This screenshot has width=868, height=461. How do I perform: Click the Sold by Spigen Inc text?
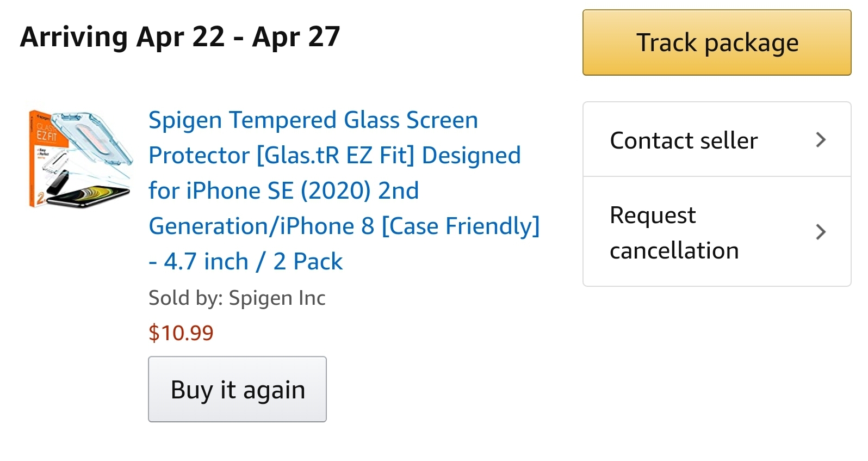[x=237, y=298]
